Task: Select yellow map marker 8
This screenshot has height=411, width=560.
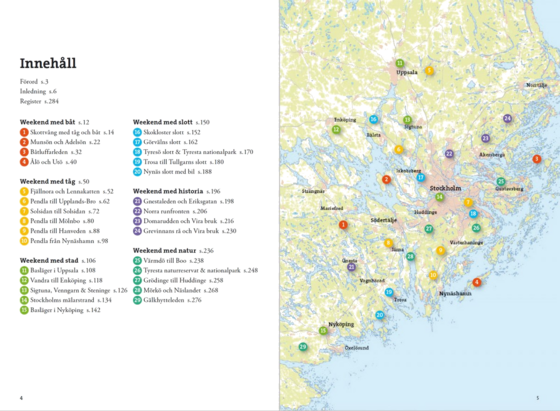Action: click(388, 243)
